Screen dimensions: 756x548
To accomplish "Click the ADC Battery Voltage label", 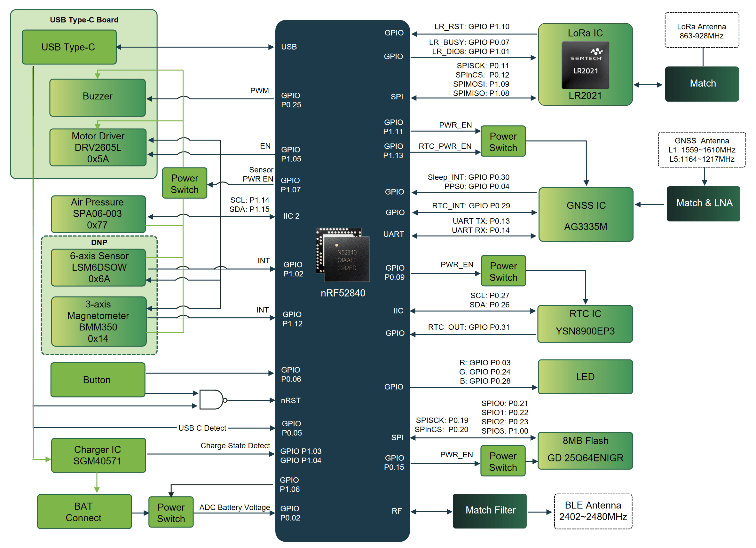I will point(234,507).
